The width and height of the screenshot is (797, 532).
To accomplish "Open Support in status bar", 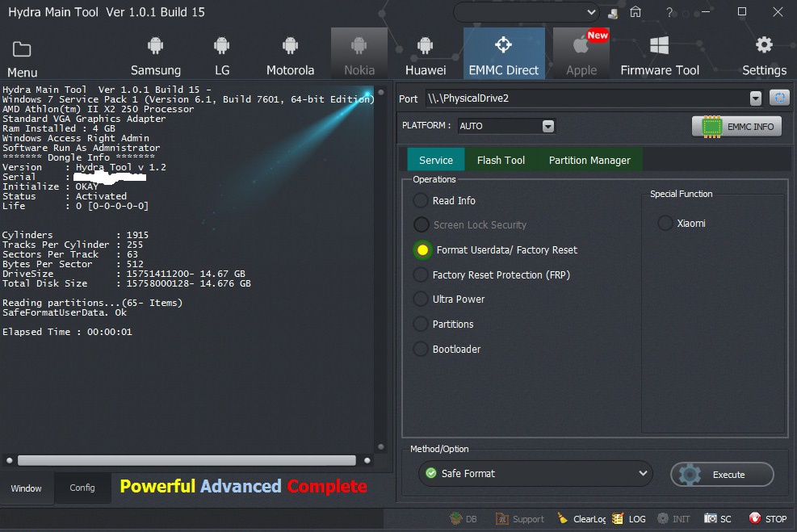I will coord(519,519).
